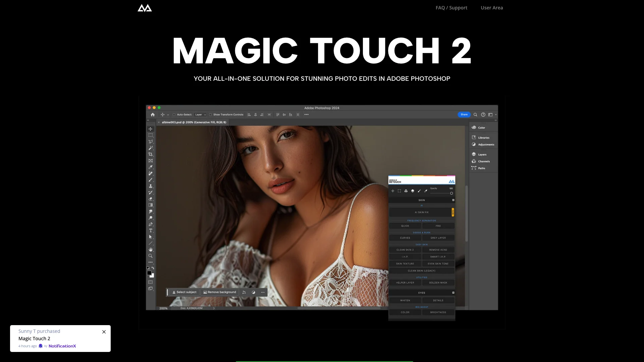Collapse right panels with double-arrow

(496, 120)
